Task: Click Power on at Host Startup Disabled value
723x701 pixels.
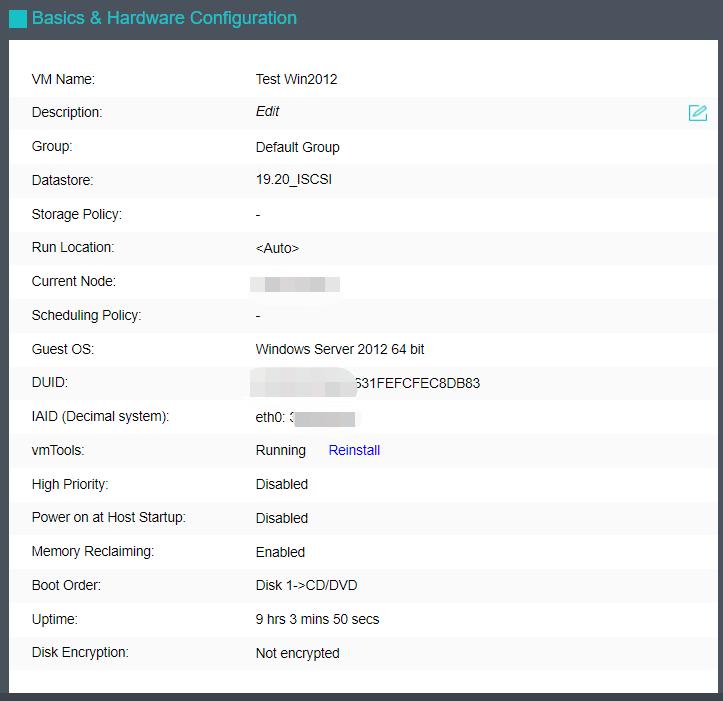Action: [281, 518]
